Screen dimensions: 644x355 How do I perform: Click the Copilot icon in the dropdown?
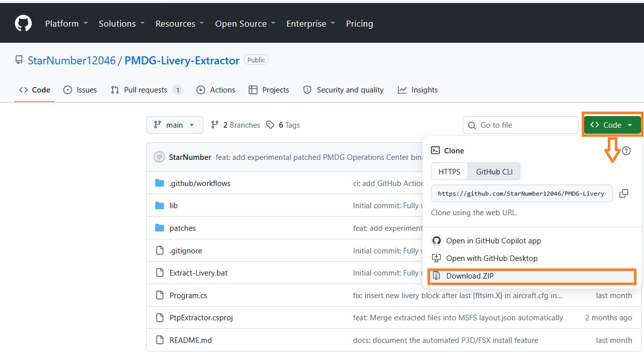click(x=437, y=241)
